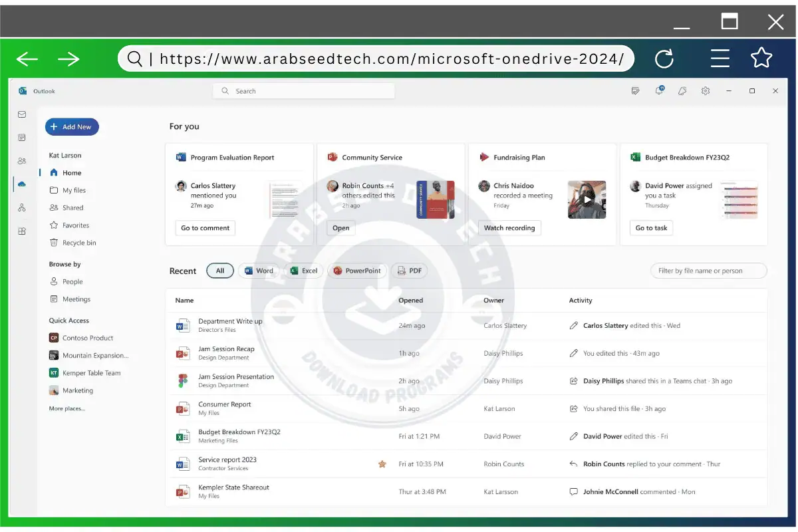Enable the PDF filter in Recent files

[409, 271]
